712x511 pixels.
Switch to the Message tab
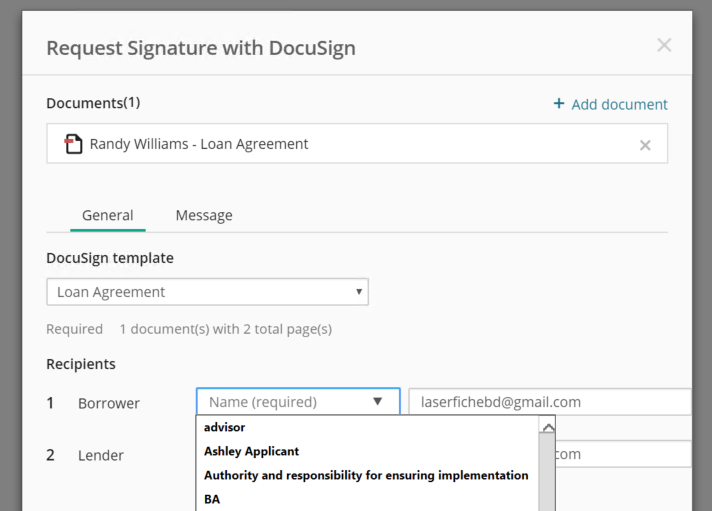click(x=204, y=215)
